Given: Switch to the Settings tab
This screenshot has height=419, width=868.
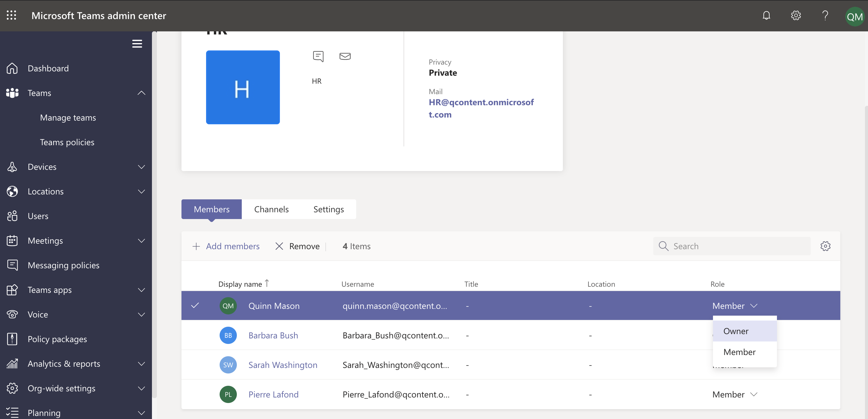Looking at the screenshot, I should coord(328,209).
